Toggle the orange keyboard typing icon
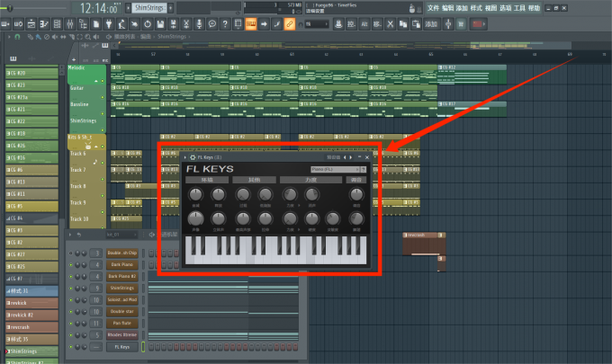 (x=250, y=24)
